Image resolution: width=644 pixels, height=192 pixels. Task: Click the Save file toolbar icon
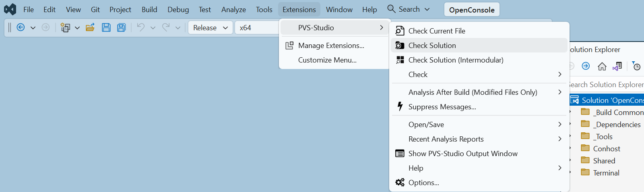[x=106, y=27]
